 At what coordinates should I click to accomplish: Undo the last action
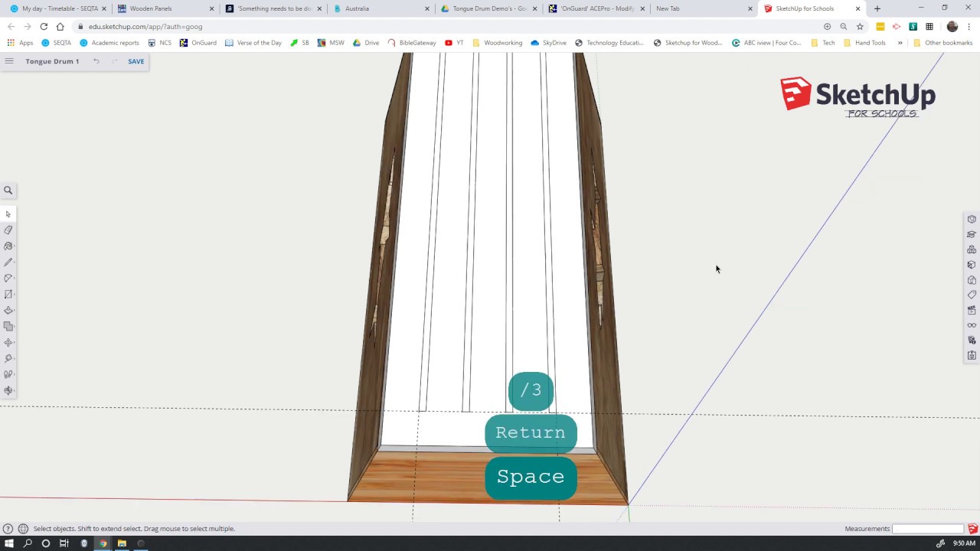click(x=96, y=61)
